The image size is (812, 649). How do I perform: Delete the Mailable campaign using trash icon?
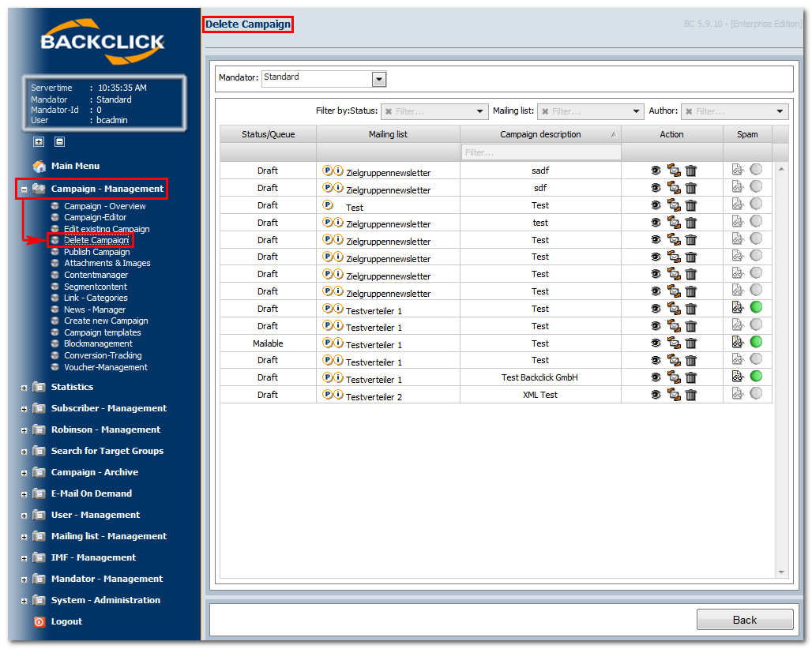pyautogui.click(x=691, y=343)
